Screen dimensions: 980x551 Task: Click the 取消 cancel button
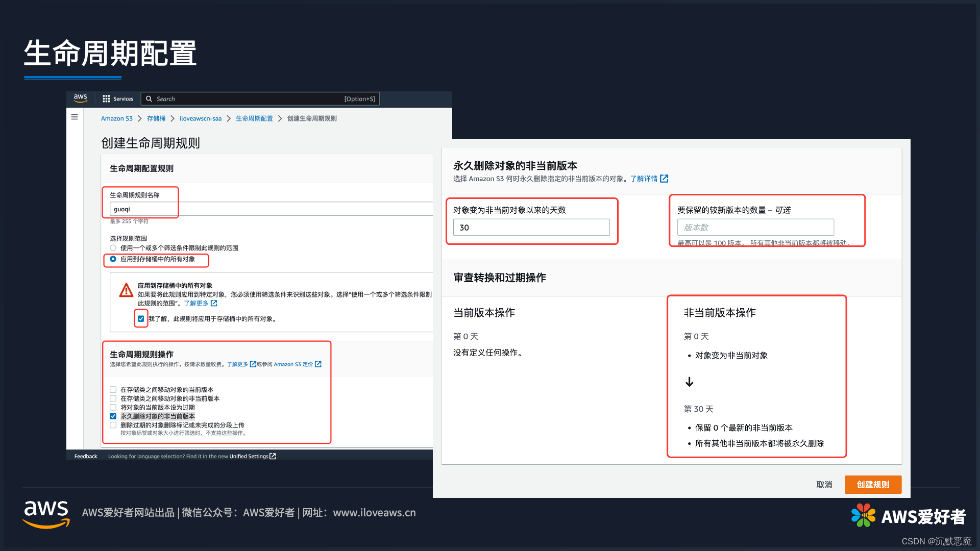click(824, 485)
